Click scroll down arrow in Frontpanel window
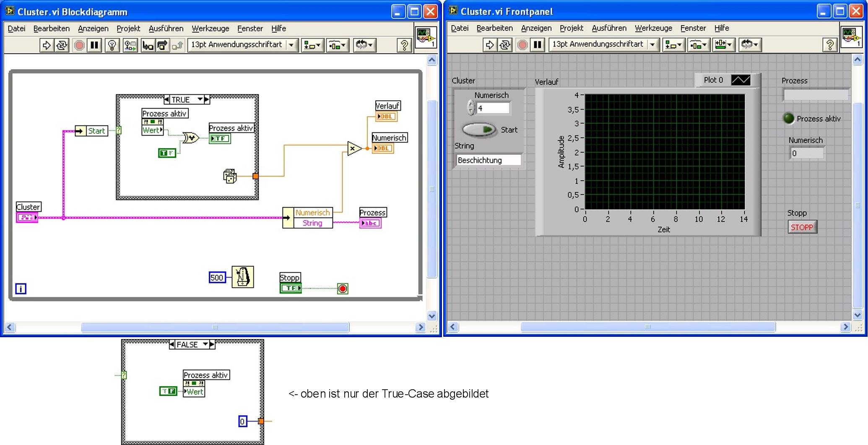The width and height of the screenshot is (868, 445). pos(858,315)
